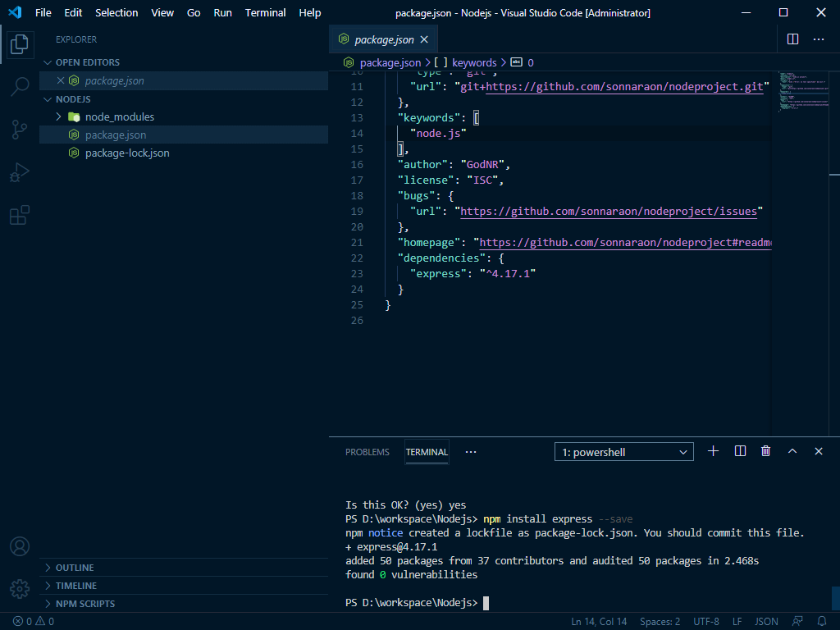840x630 pixels.
Task: Close package.json in Open Editors
Action: coord(61,80)
